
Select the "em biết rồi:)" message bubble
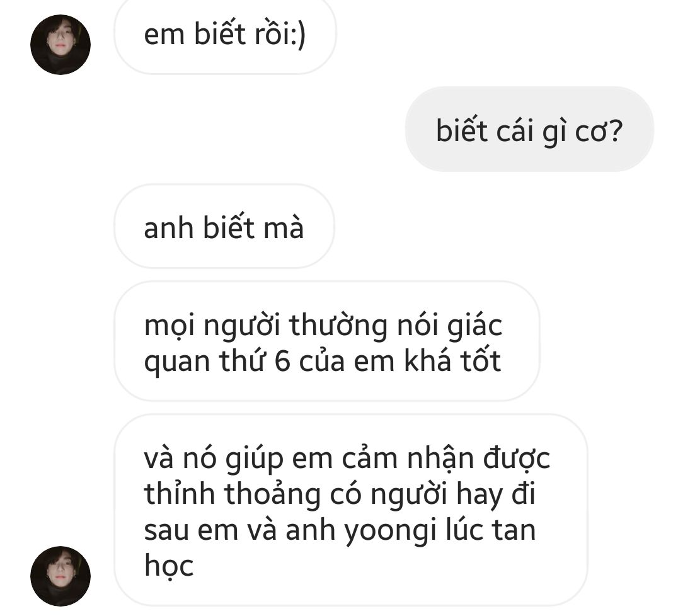(x=225, y=35)
